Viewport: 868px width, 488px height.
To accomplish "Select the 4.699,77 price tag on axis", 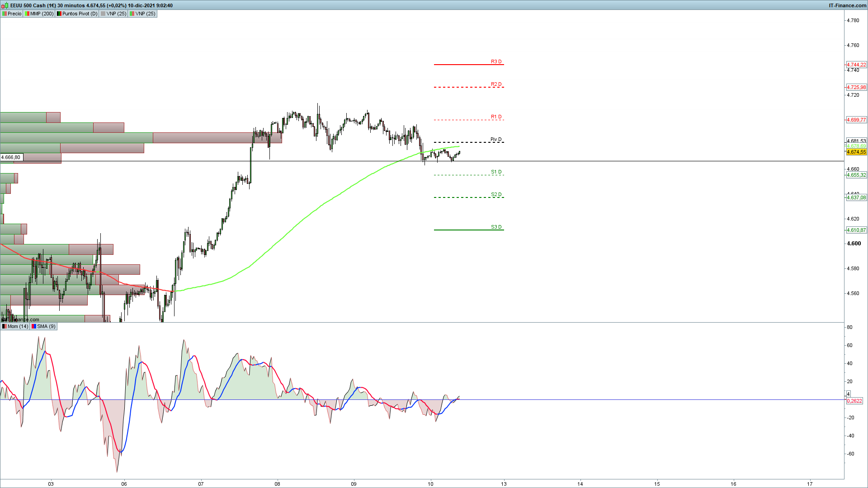I will click(856, 120).
